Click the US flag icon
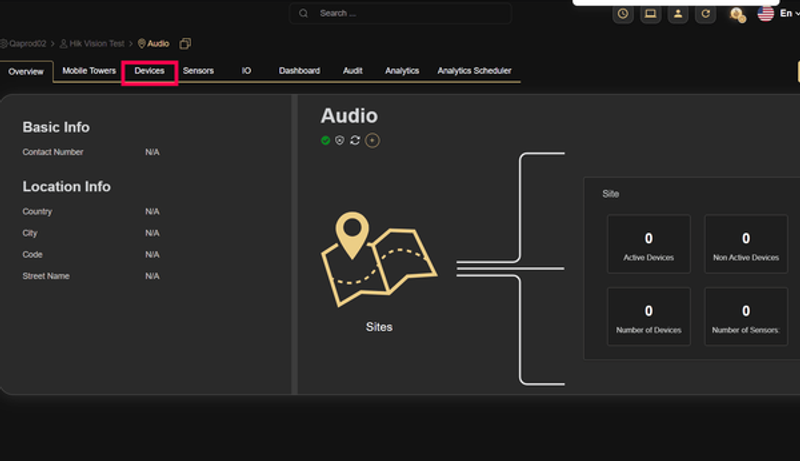This screenshot has width=800, height=461. 765,14
